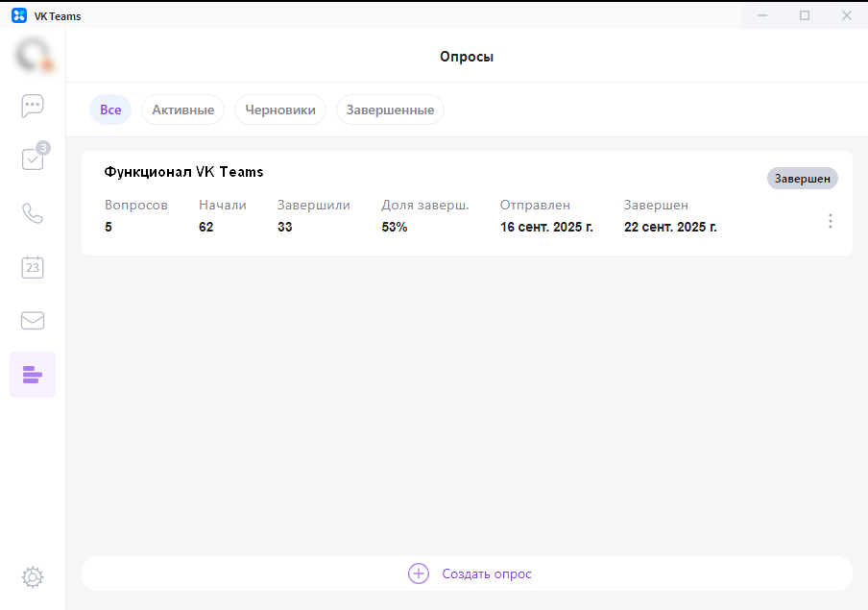The width and height of the screenshot is (868, 610).
Task: Click the 'Доля заверш.' 53% value
Action: click(x=395, y=228)
